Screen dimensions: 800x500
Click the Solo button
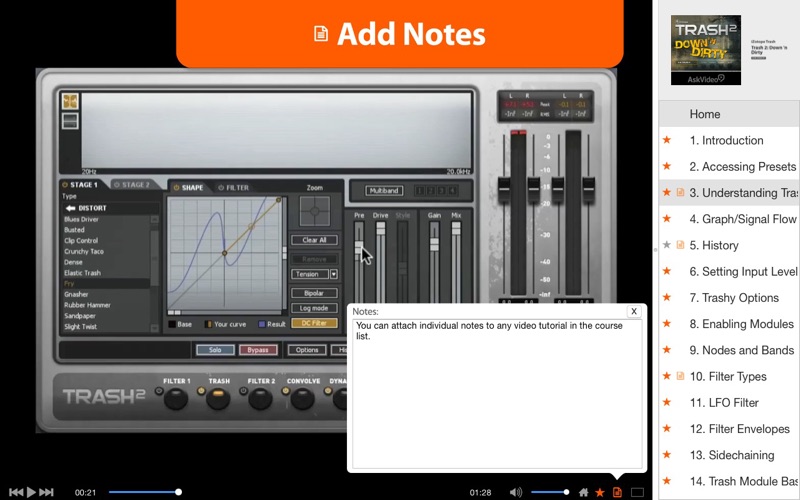(x=215, y=350)
